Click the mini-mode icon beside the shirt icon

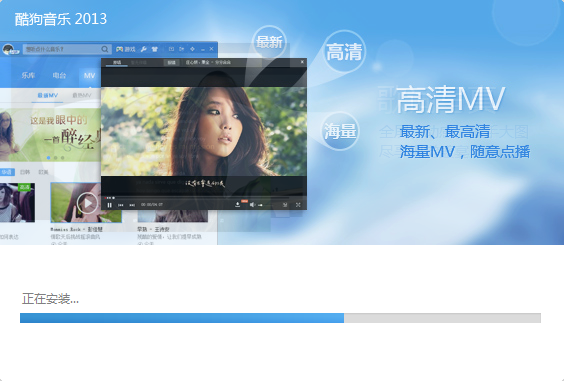172,49
